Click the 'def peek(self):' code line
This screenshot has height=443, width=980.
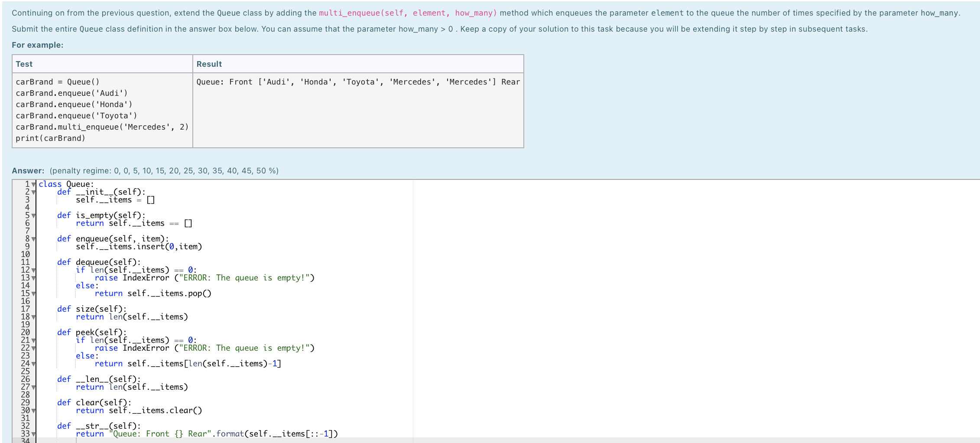pyautogui.click(x=92, y=332)
